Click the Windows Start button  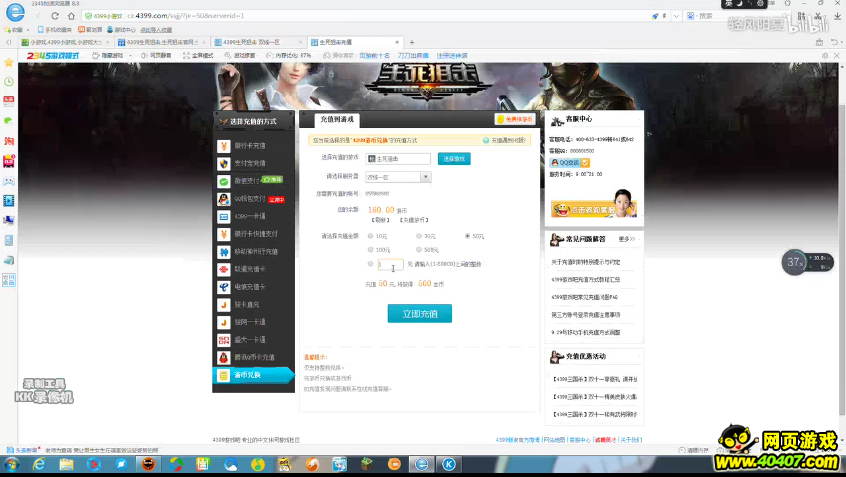(x=11, y=464)
